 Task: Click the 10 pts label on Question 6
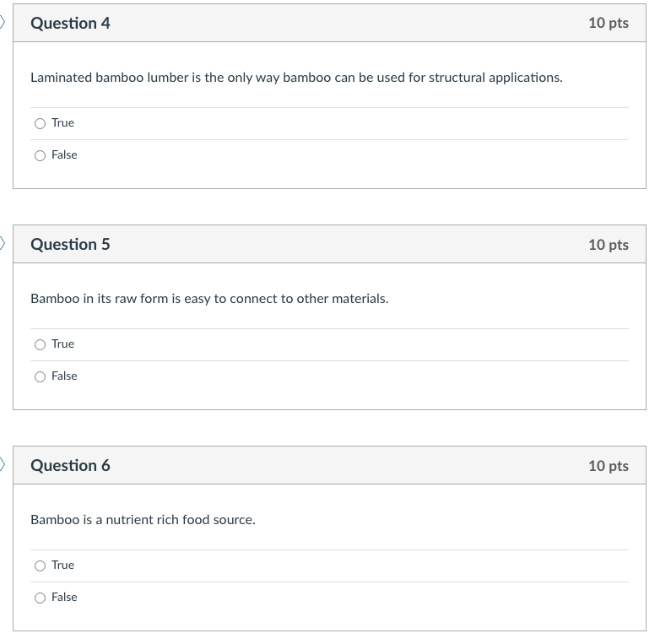click(608, 466)
